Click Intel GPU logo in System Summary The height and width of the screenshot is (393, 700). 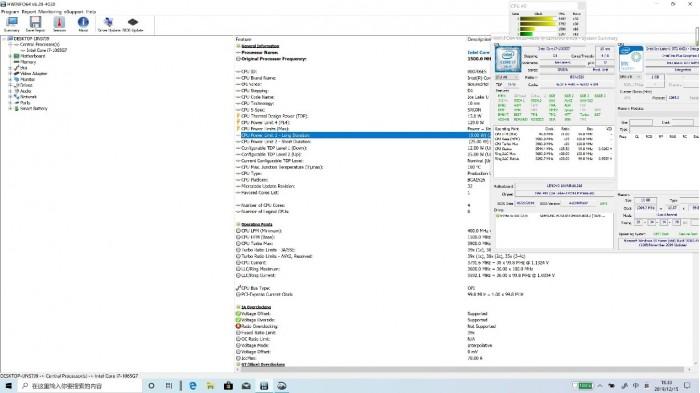tap(631, 59)
